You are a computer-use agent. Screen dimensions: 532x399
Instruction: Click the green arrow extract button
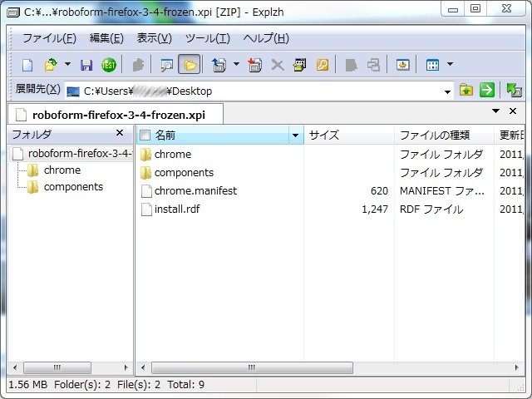point(487,91)
